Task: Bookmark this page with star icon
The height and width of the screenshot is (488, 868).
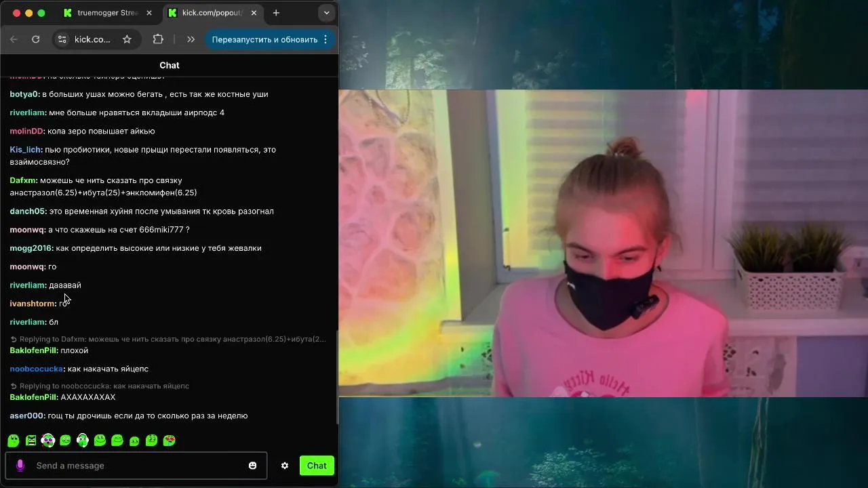Action: [x=127, y=39]
